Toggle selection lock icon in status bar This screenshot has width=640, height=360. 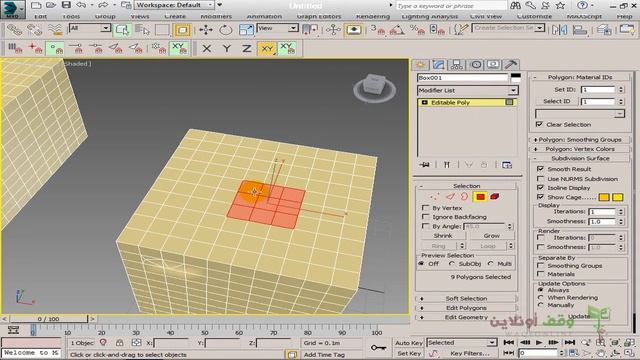click(120, 343)
